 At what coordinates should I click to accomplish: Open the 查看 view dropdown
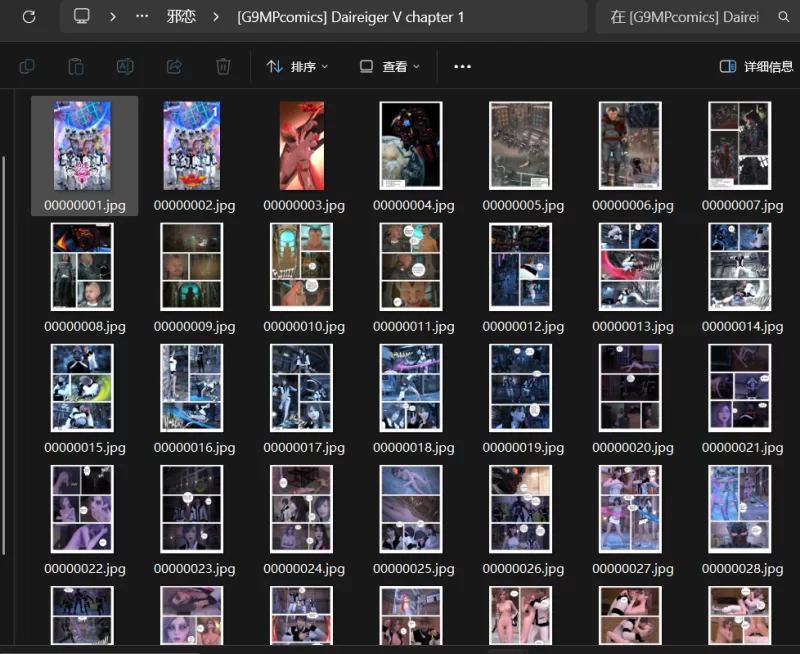coord(390,66)
